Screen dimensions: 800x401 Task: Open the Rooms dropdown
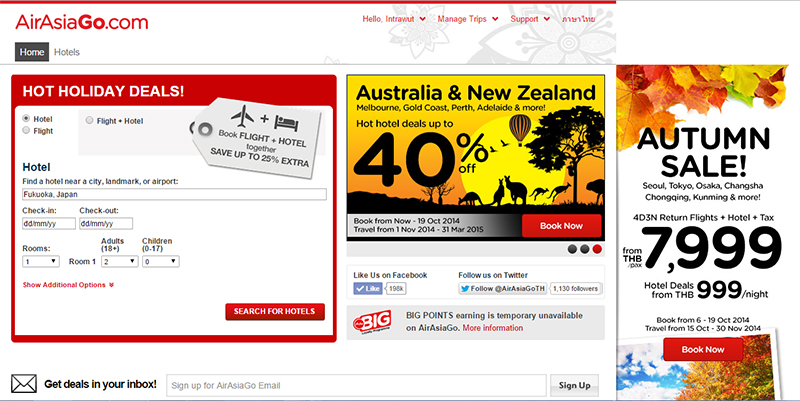point(40,261)
